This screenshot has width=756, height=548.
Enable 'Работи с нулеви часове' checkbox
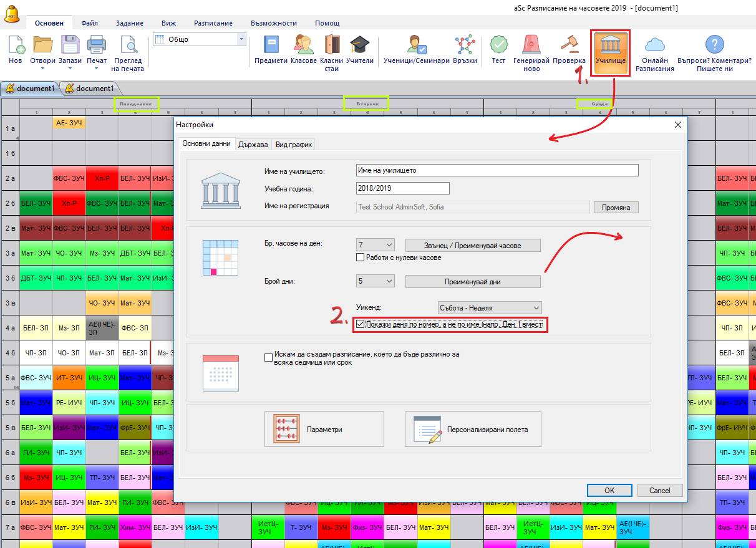tap(360, 257)
